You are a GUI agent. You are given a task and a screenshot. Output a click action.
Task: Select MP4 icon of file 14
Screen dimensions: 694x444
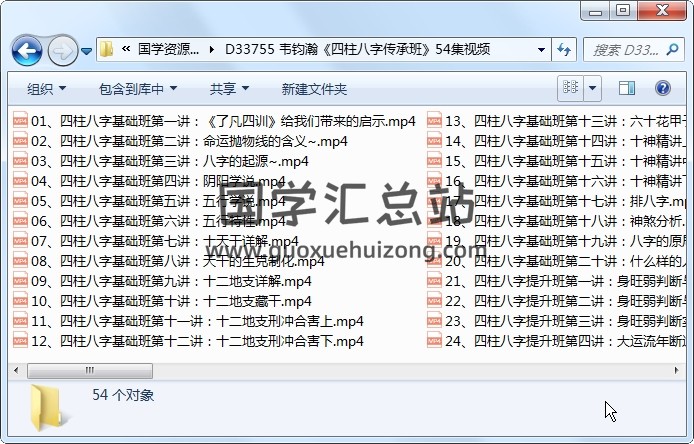click(434, 141)
